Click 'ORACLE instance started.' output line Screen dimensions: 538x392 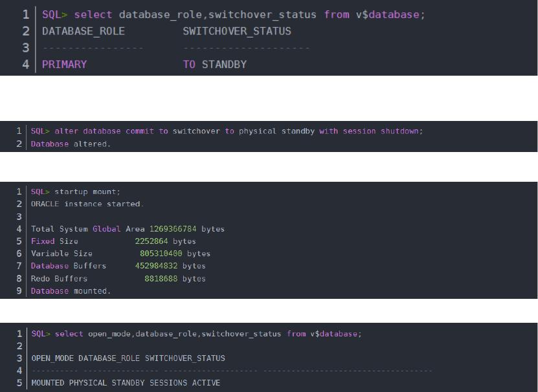[87, 204]
